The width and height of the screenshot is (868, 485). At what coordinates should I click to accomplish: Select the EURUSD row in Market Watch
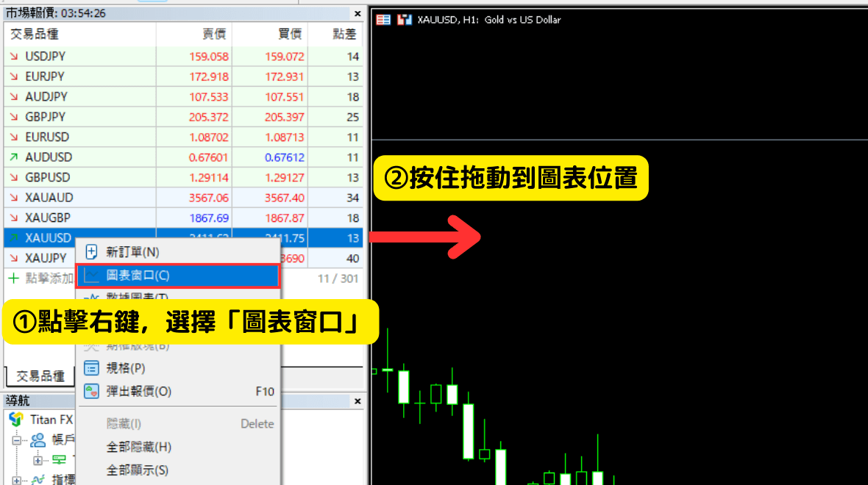47,137
